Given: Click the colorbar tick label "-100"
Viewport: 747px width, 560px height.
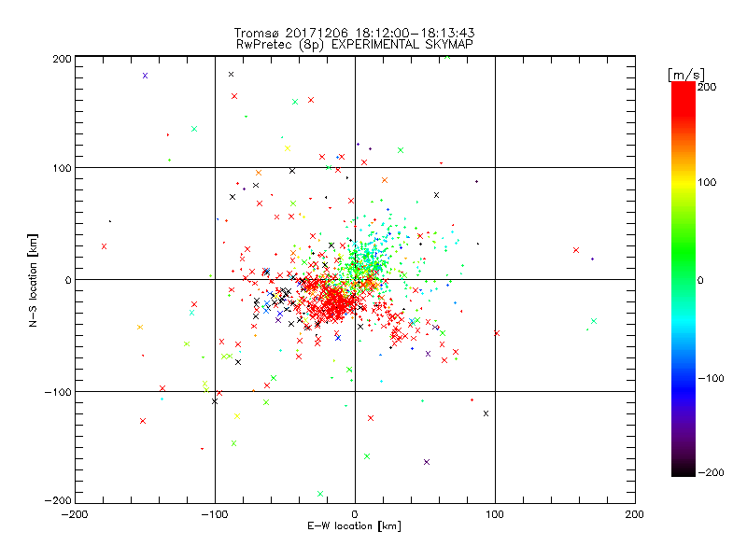Looking at the screenshot, I should [711, 379].
